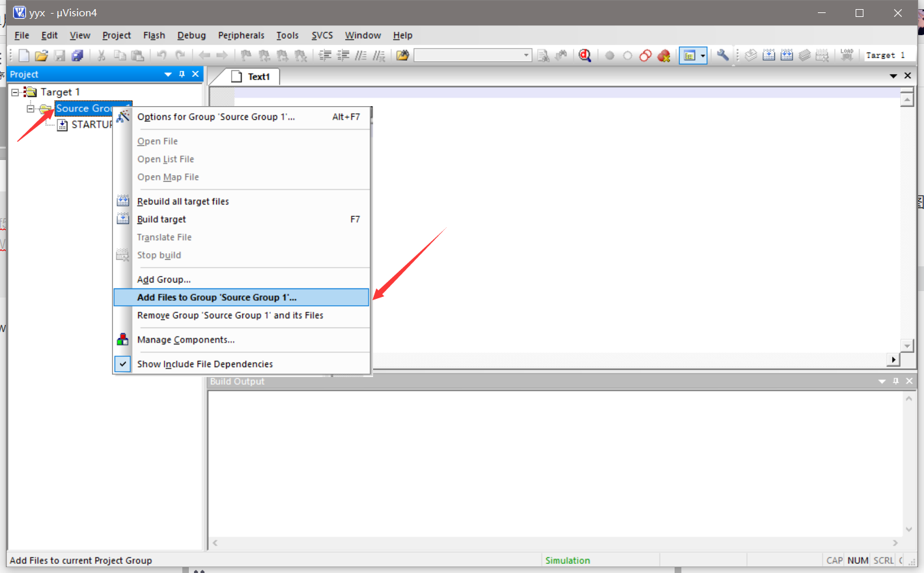
Task: Create a new file from the toolbar
Action: point(24,55)
